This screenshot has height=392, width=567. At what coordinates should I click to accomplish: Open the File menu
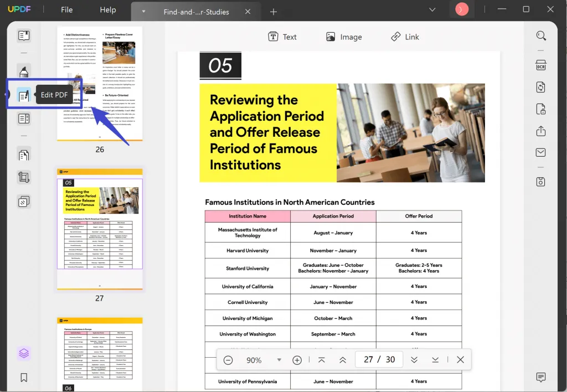tap(66, 10)
